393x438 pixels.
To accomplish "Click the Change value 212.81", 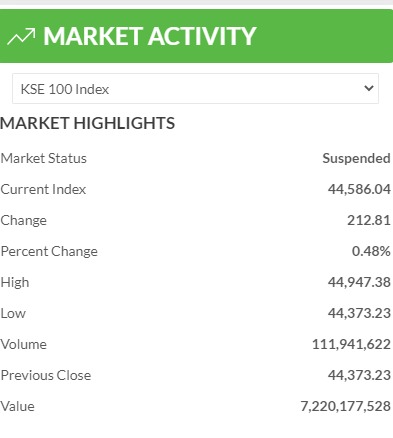I will (x=369, y=220).
